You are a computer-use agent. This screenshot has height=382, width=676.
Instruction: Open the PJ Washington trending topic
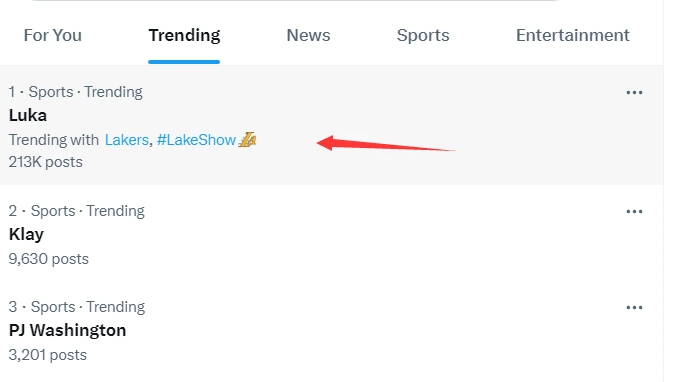(x=67, y=331)
